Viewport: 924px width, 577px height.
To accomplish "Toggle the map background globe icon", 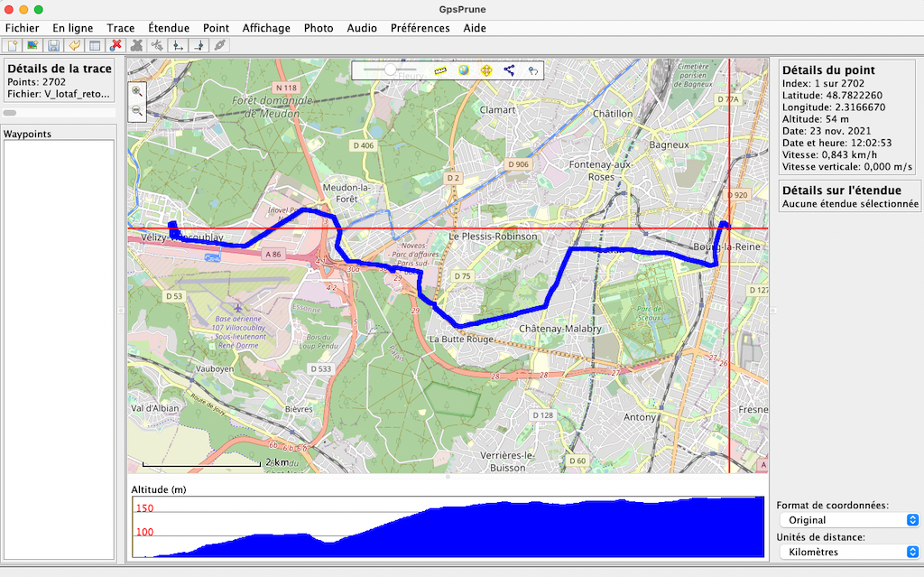I will click(464, 70).
